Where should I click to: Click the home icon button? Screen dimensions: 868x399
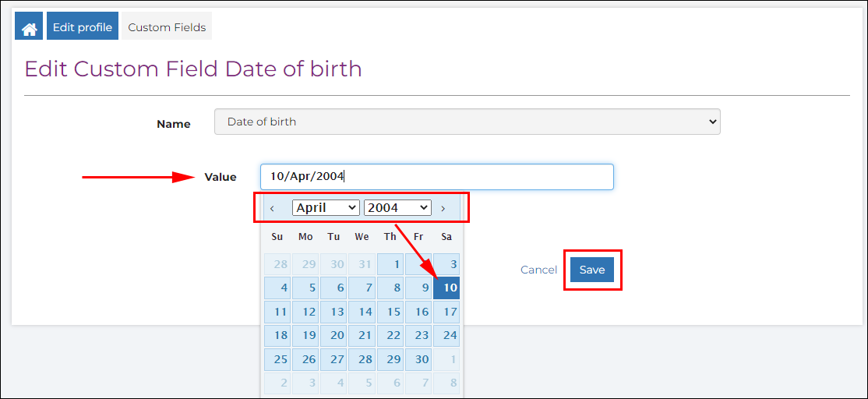[x=29, y=26]
